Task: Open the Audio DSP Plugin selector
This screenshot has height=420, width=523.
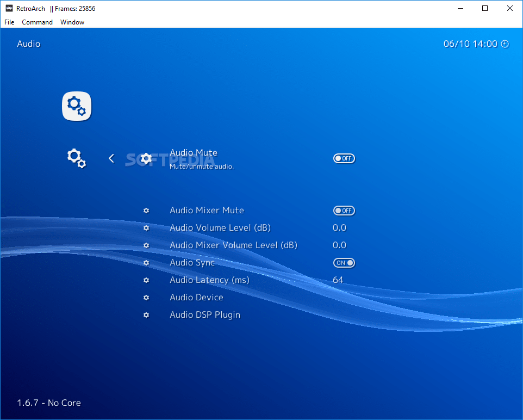Action: 205,315
